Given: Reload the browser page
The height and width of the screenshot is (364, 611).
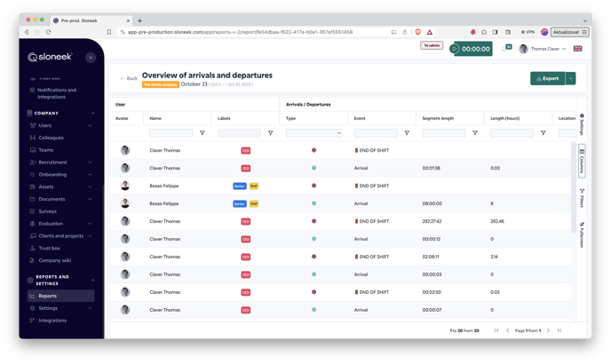Looking at the screenshot, I should tap(48, 32).
